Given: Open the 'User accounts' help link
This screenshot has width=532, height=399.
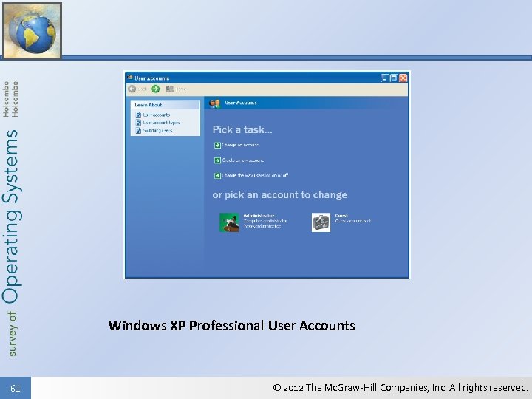Looking at the screenshot, I should 157,115.
